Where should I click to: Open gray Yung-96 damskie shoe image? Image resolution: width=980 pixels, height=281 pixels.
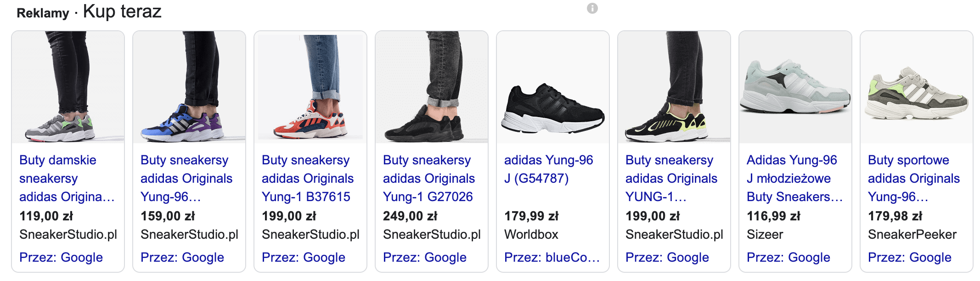pyautogui.click(x=68, y=87)
